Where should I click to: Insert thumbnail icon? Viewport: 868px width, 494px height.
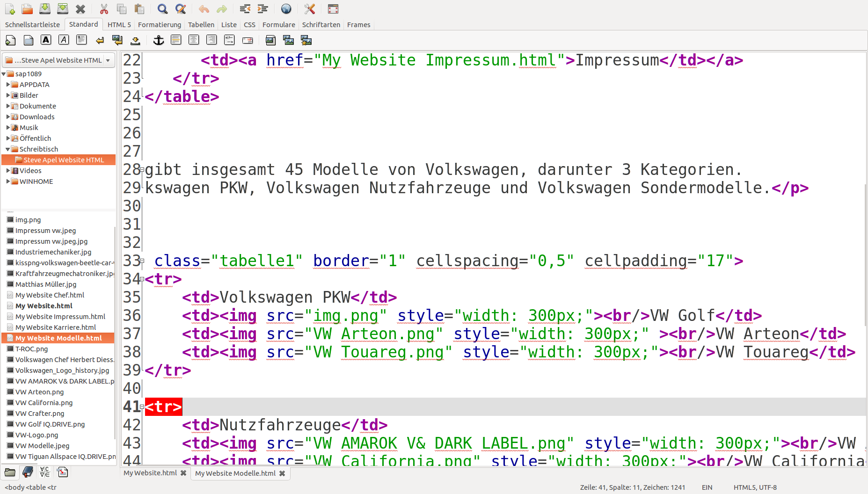[x=288, y=40]
